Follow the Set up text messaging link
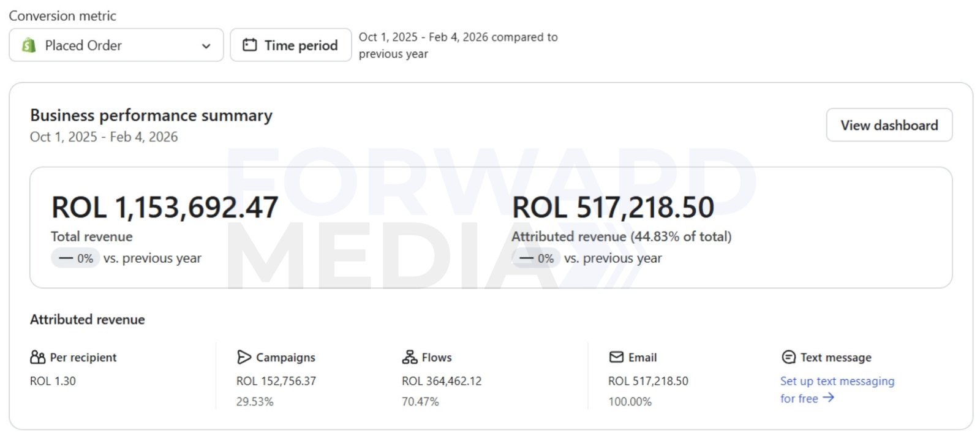Viewport: 980px width, 438px height. coord(837,381)
